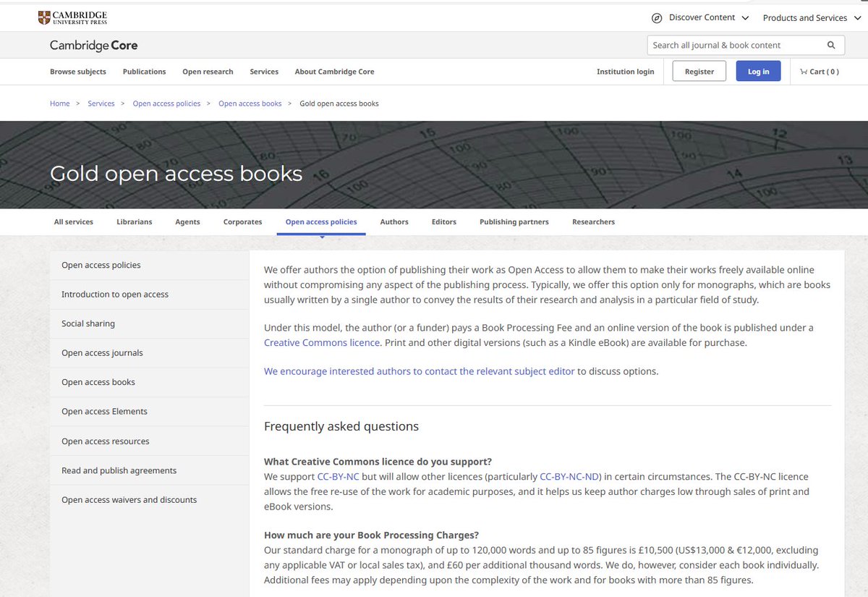
Task: Click the Register button
Action: [699, 71]
